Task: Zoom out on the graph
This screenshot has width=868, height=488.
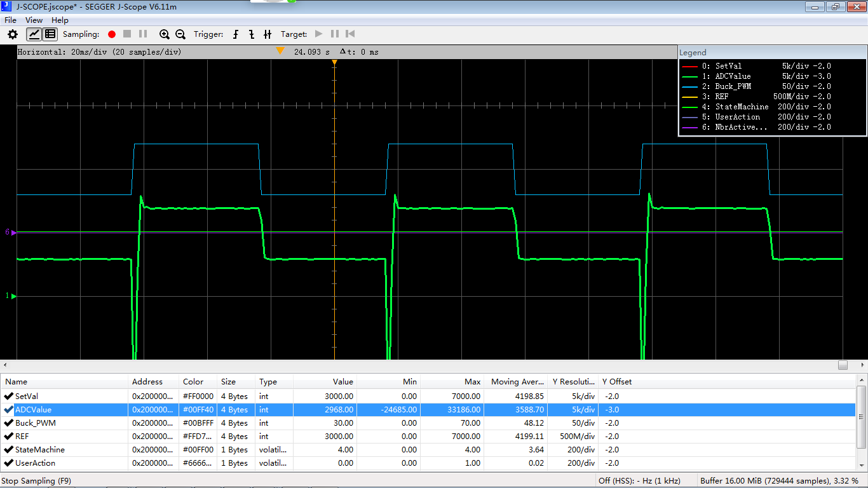Action: pos(180,34)
